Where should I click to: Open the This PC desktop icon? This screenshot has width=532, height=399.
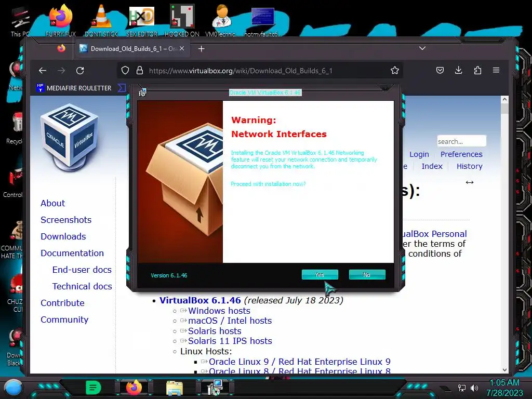click(x=20, y=21)
